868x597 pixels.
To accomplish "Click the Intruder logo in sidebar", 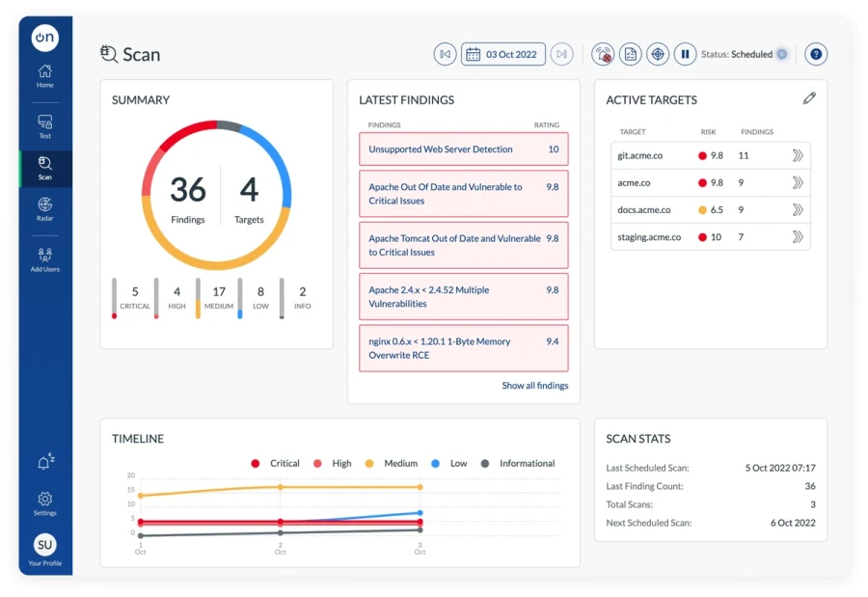I will click(44, 38).
